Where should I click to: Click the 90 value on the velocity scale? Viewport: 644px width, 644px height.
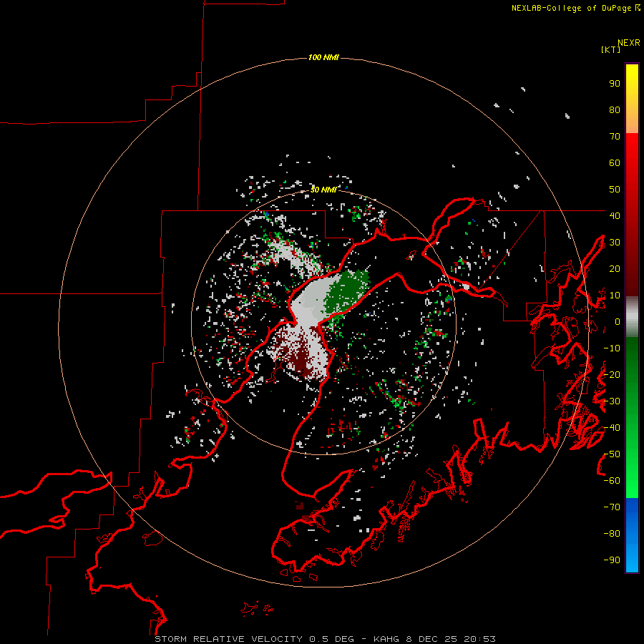(615, 84)
